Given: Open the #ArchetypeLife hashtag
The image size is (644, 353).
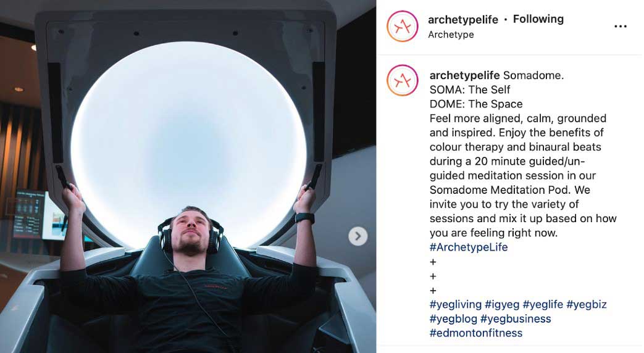Looking at the screenshot, I should [x=468, y=247].
